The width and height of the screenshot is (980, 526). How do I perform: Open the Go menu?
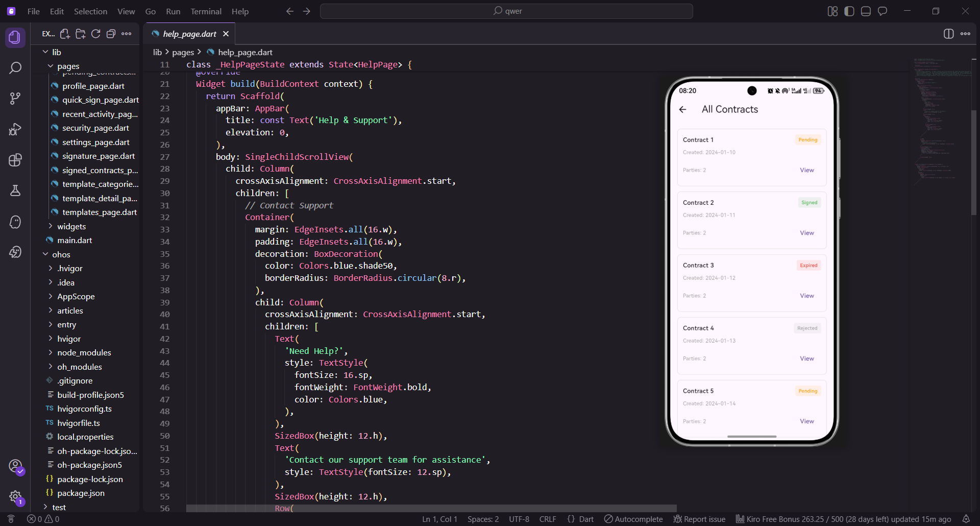click(x=151, y=11)
